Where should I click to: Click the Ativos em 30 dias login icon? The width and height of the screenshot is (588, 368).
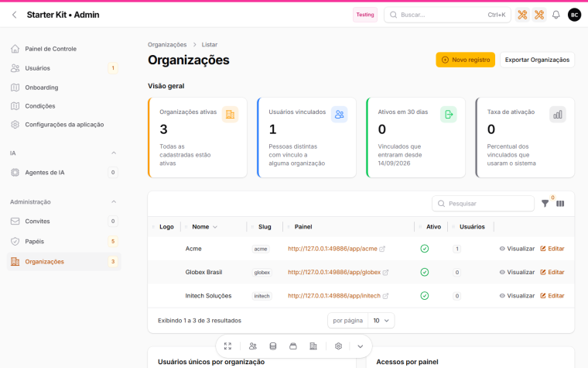(449, 114)
